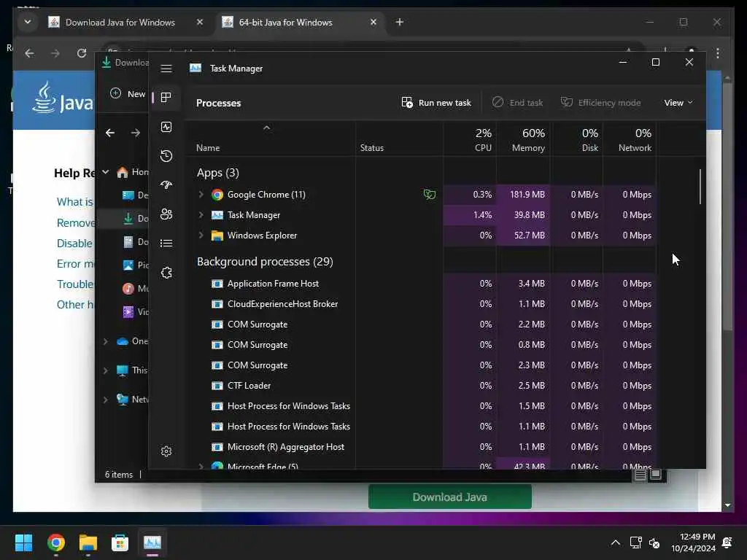This screenshot has width=747, height=560.
Task: Click Run new task button
Action: pos(436,102)
